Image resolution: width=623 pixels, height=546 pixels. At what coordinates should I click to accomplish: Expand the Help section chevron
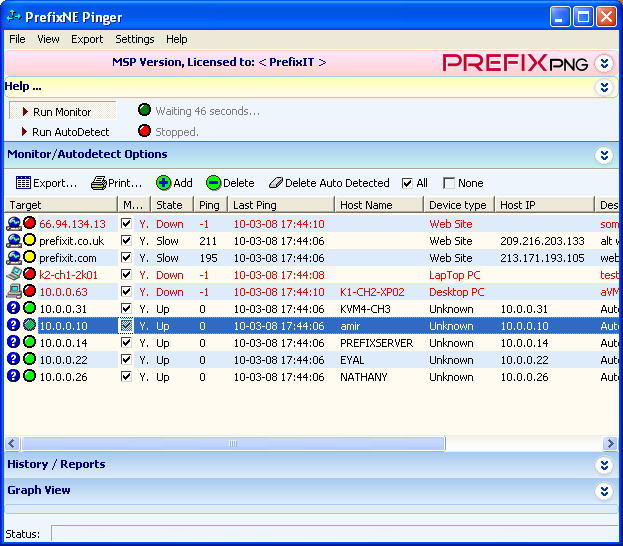point(604,87)
